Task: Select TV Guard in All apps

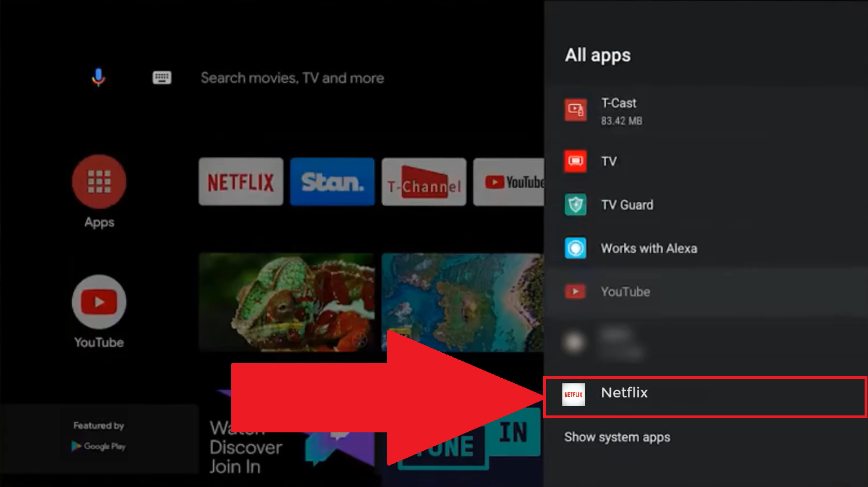Action: (x=706, y=205)
